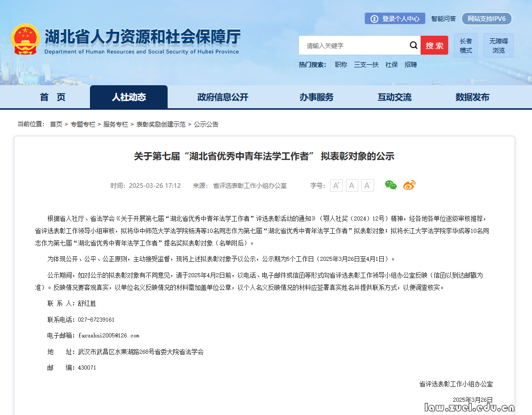Share article via Weibo icon
The width and height of the screenshot is (532, 415).
tap(409, 185)
